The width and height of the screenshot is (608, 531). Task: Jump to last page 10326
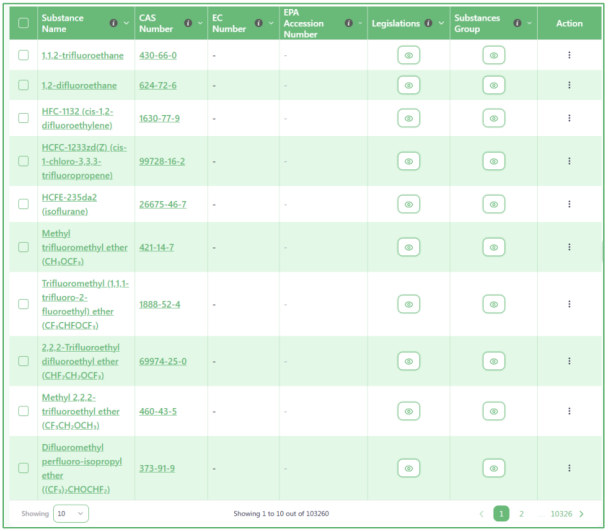coord(561,514)
